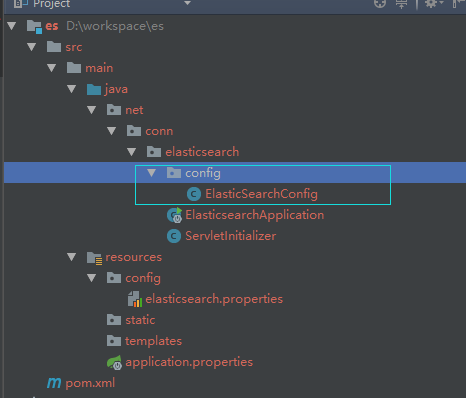Collapse the es project root node
Screen dimensions: 466x398
(x=12, y=26)
